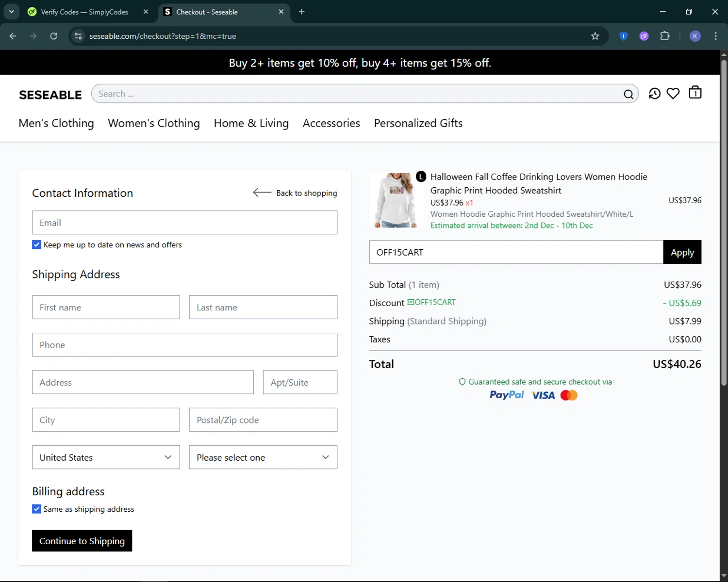The image size is (728, 582).
Task: Open the Bitwarden shield extension icon
Action: (624, 36)
